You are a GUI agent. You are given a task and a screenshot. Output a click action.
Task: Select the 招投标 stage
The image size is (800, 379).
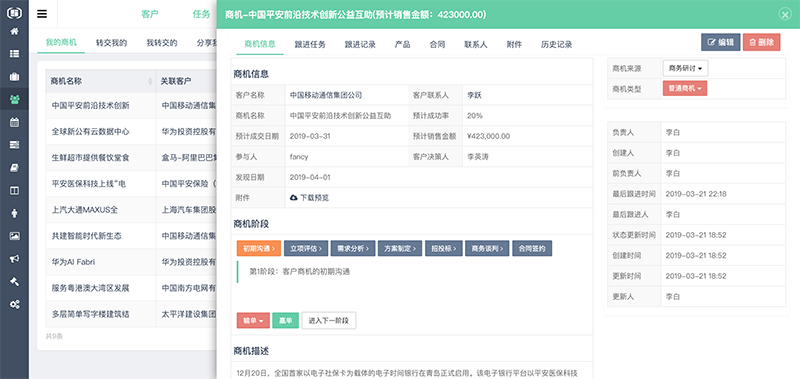(443, 248)
